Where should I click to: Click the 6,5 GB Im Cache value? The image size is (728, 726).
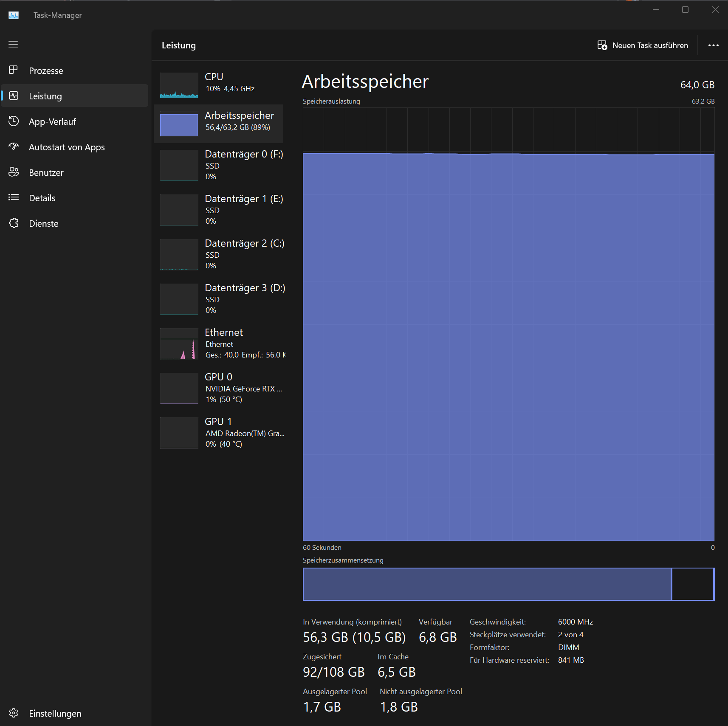click(x=397, y=672)
